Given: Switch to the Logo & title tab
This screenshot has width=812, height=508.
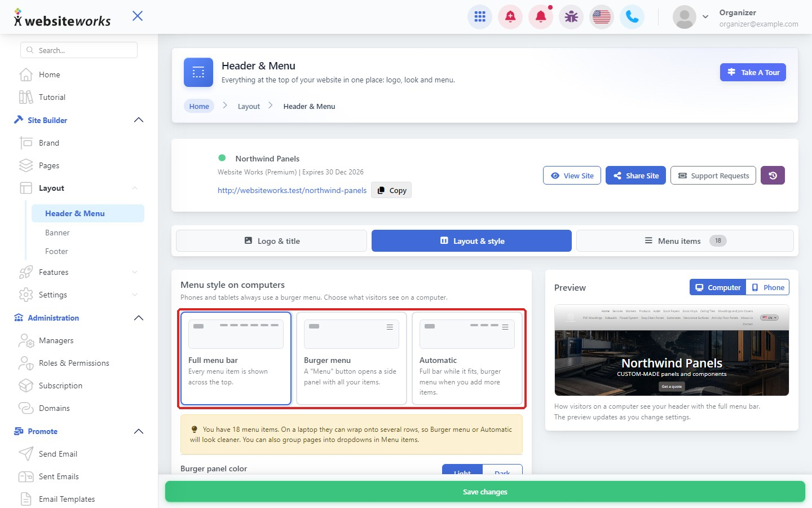Looking at the screenshot, I should tap(271, 241).
